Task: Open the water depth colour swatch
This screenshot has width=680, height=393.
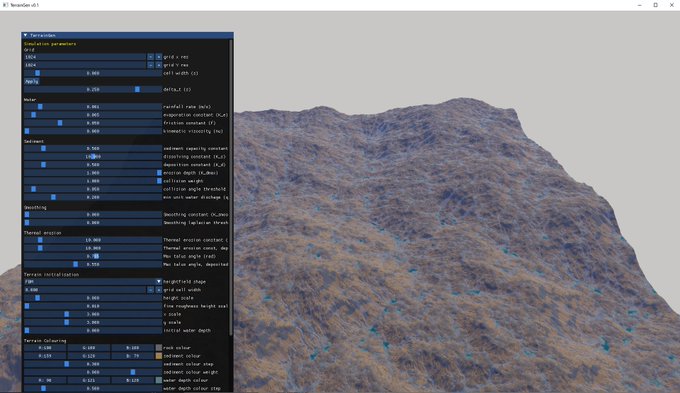Action: coord(159,380)
